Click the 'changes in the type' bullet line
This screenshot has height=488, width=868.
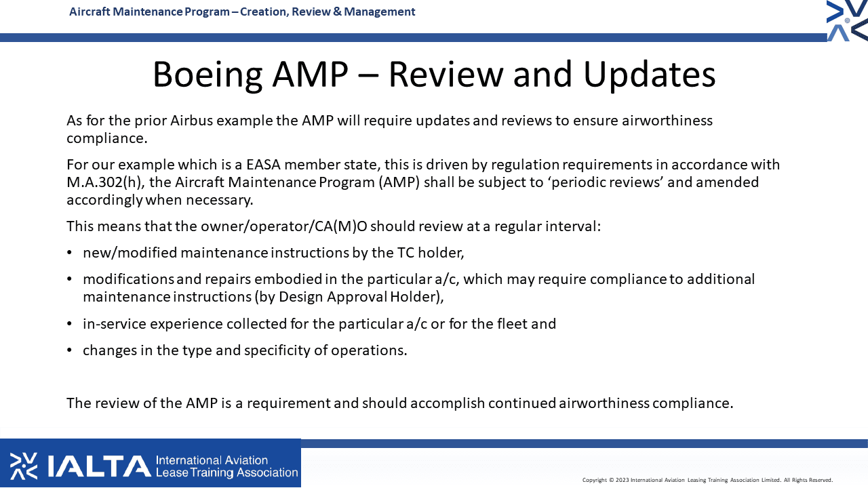coord(244,350)
